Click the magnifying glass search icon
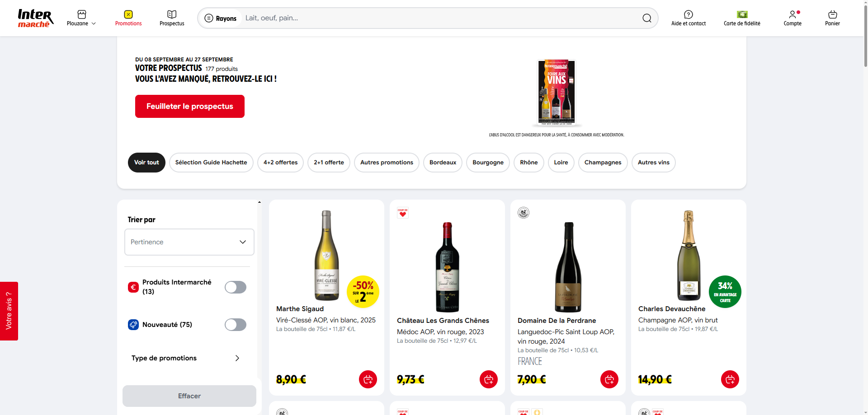This screenshot has width=868, height=415. [647, 18]
